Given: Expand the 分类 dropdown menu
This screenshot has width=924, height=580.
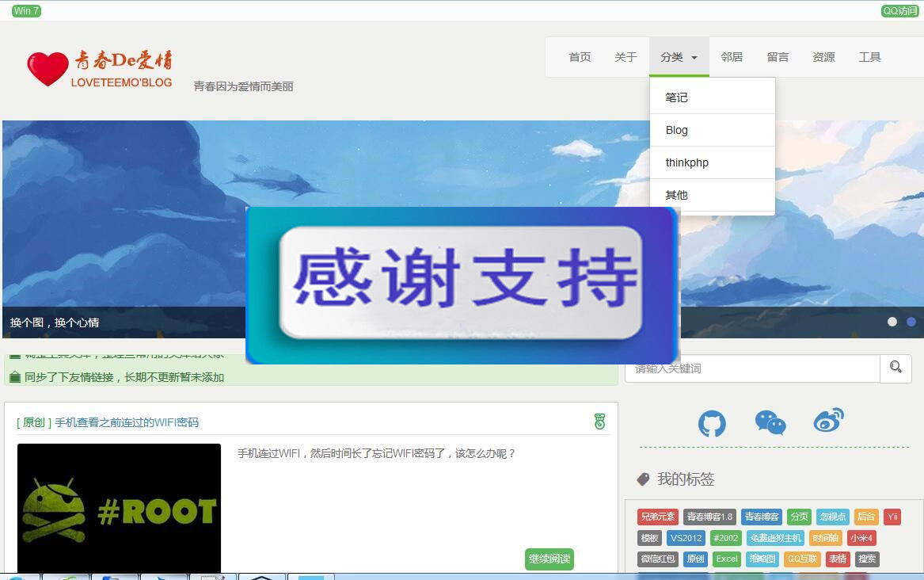Looking at the screenshot, I should pos(679,57).
